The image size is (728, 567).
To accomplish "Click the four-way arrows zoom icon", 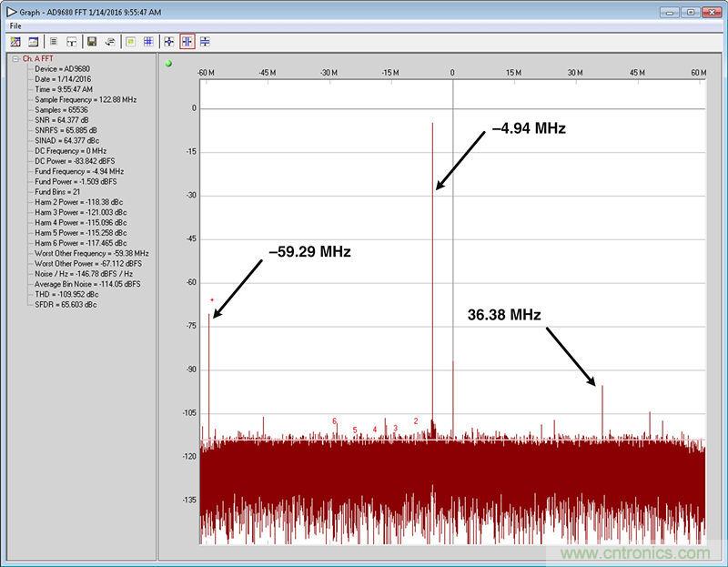I will pyautogui.click(x=169, y=42).
